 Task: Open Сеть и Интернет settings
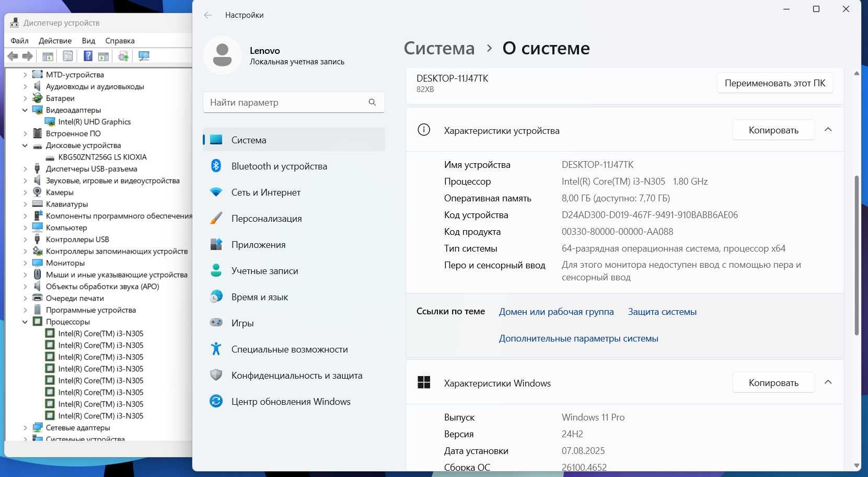[x=294, y=192]
